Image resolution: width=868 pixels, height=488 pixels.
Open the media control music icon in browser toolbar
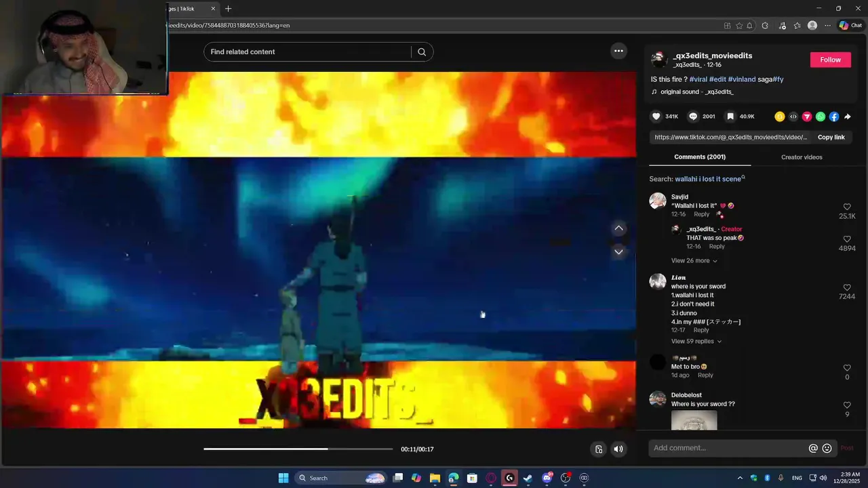coord(782,26)
